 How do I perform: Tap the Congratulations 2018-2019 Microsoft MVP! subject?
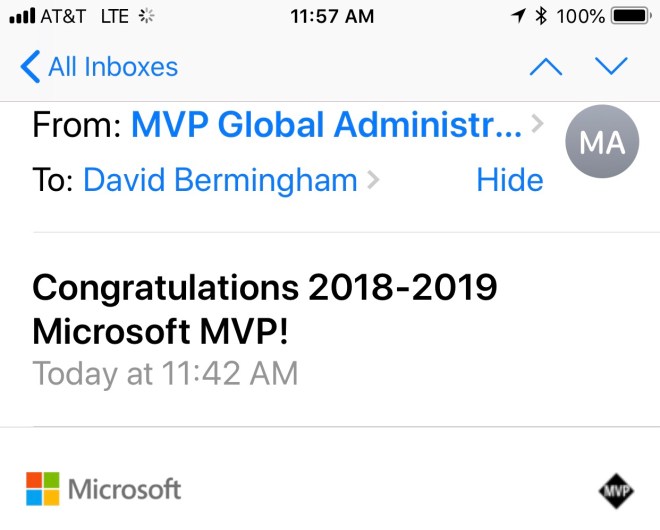(265, 309)
